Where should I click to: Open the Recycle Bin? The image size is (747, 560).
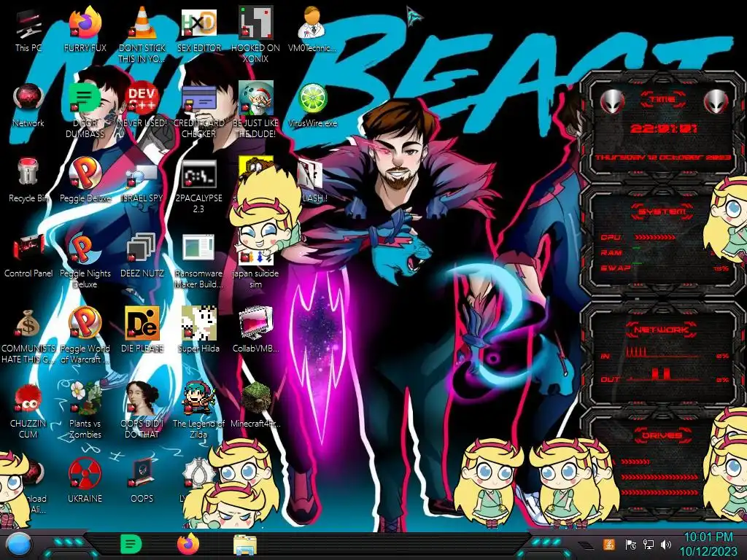pyautogui.click(x=28, y=180)
